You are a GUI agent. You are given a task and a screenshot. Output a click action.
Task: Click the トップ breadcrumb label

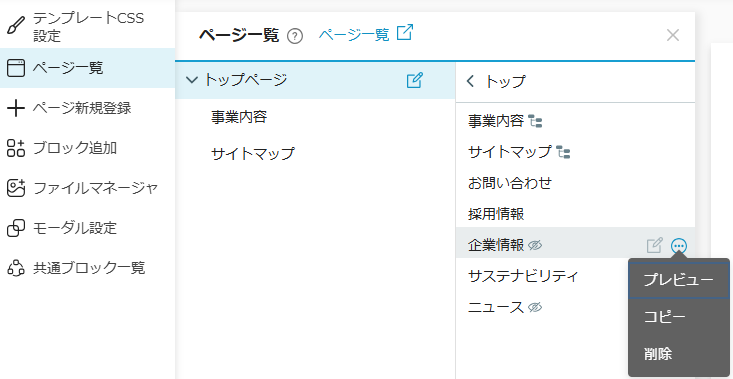(x=505, y=82)
